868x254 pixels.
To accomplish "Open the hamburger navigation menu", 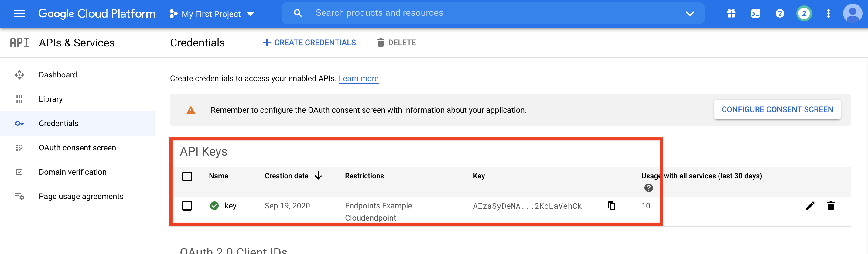I will [19, 13].
